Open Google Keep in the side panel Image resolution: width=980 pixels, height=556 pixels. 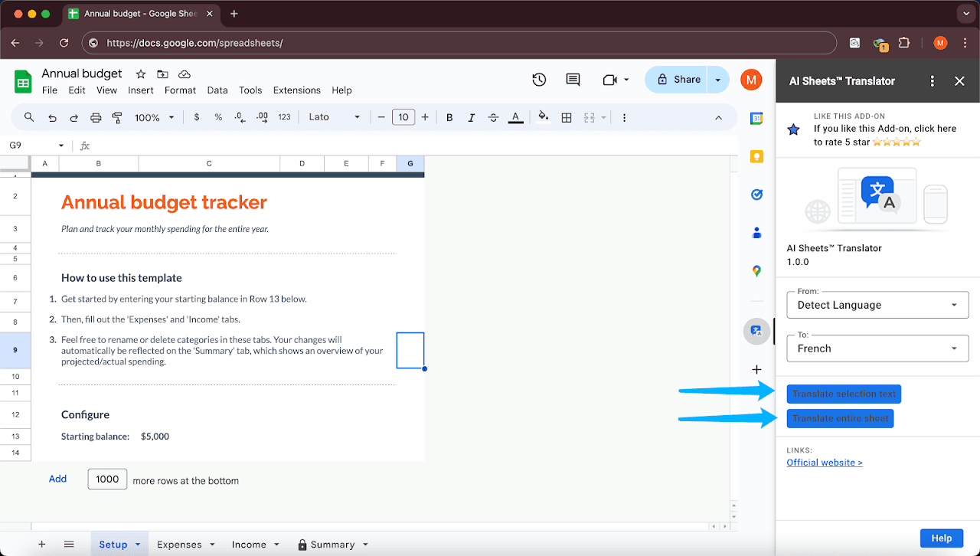(756, 156)
